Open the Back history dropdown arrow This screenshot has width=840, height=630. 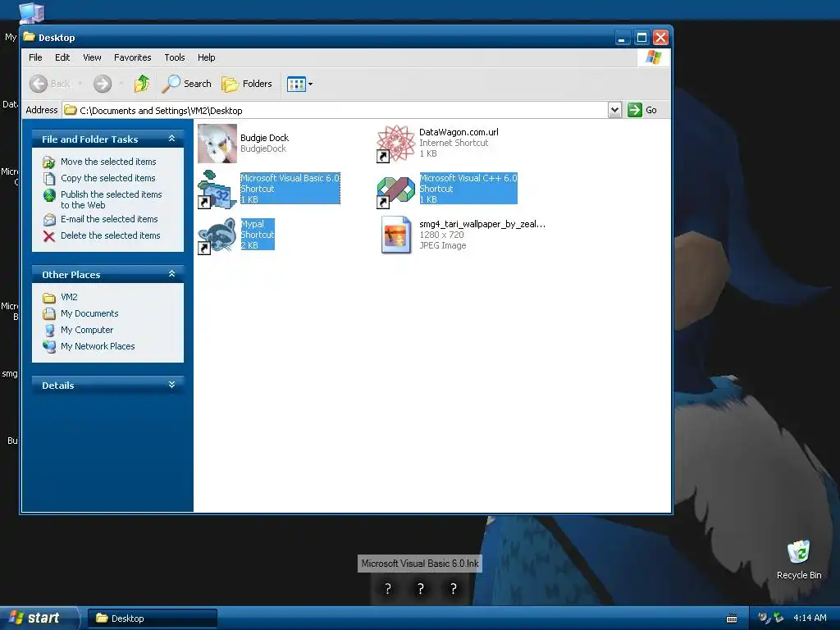coord(80,84)
